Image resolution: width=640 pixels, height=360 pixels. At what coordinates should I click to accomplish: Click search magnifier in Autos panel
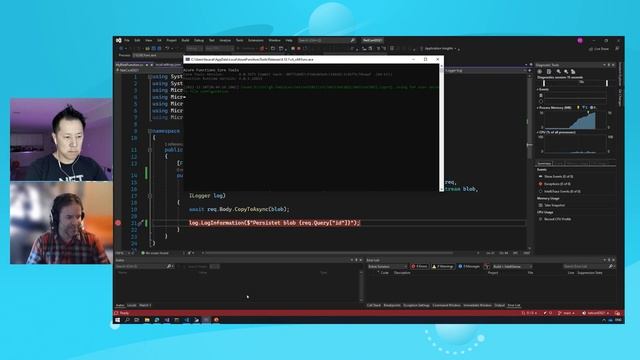169,267
